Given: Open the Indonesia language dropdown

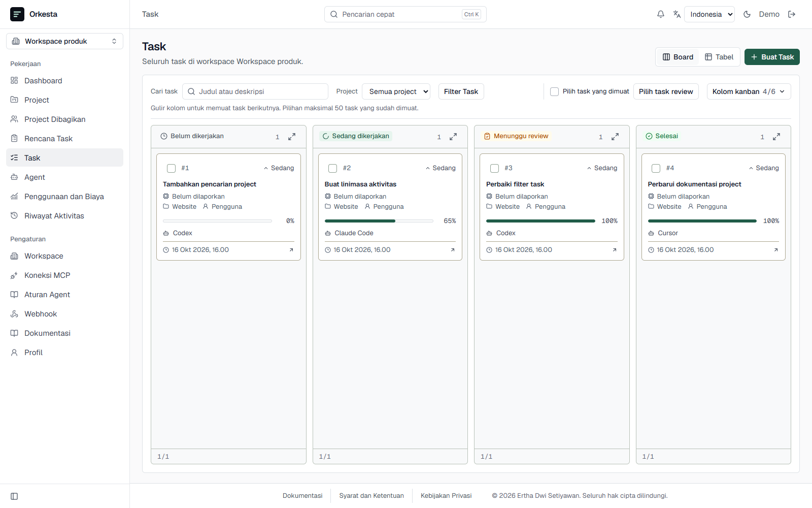Looking at the screenshot, I should (709, 14).
